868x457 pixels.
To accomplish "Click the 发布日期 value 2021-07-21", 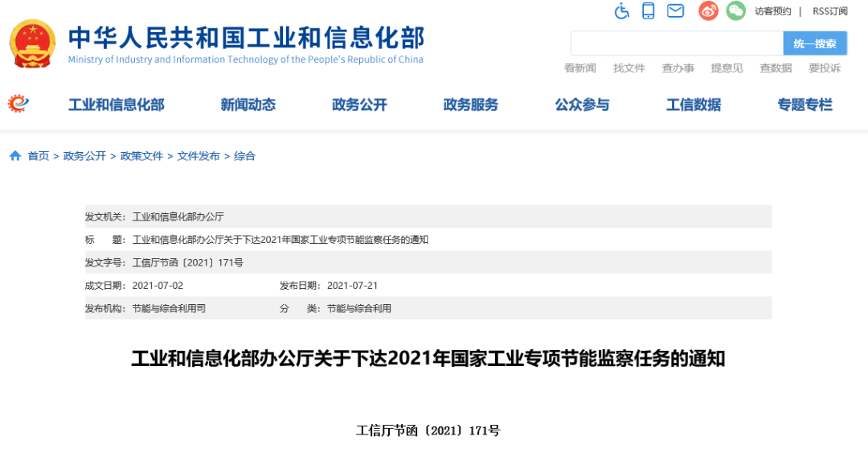I will point(353,286).
